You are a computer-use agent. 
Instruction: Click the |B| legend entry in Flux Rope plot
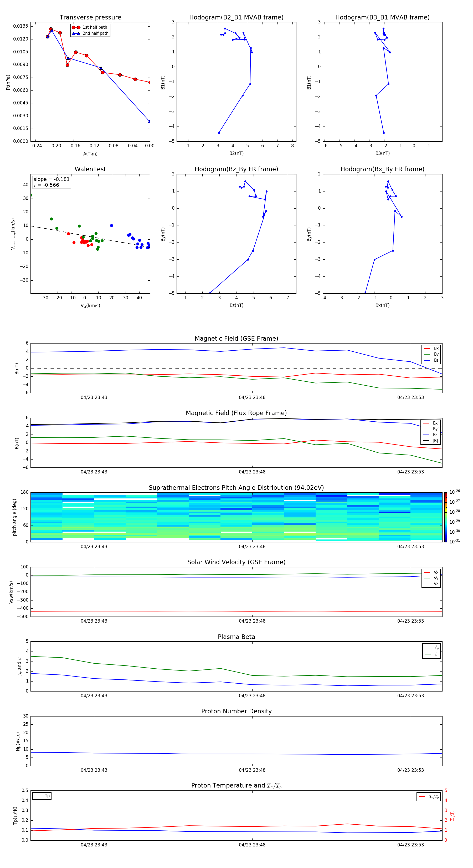431,441
